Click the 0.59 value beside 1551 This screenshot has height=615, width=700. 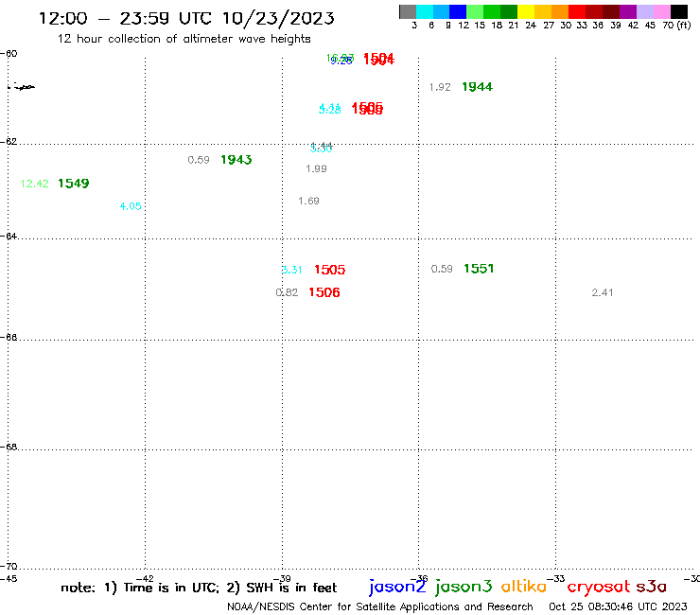[x=442, y=269]
